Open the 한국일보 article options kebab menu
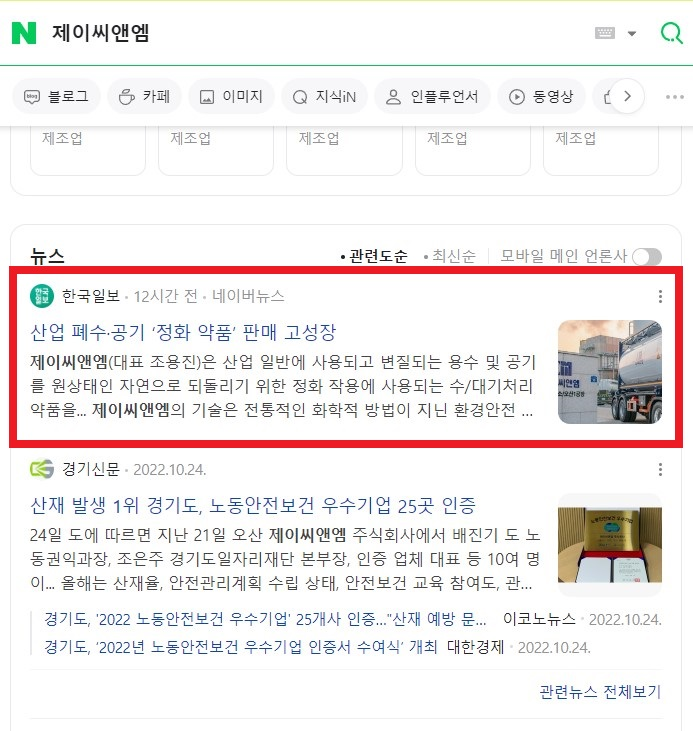Screen dimensions: 693x731 tap(660, 297)
